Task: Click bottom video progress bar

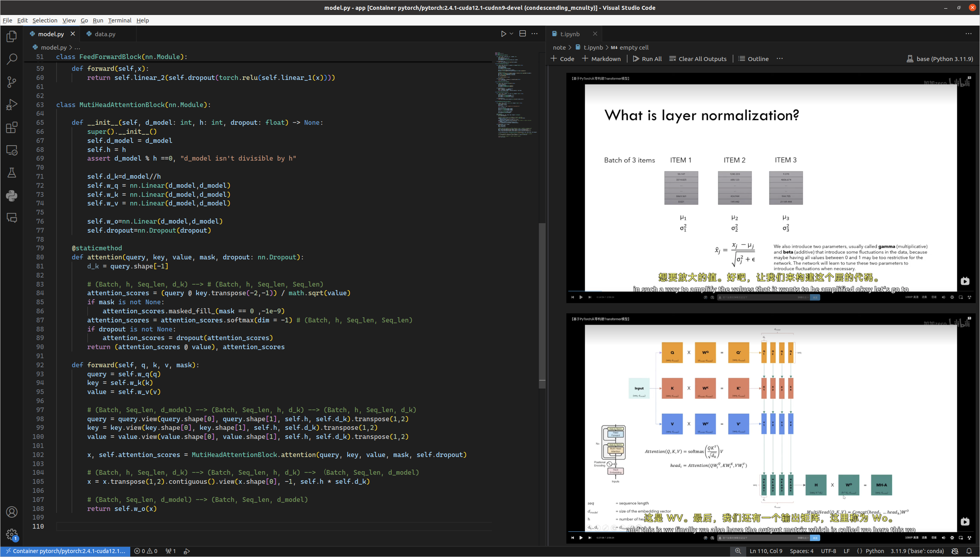Action: [x=748, y=531]
